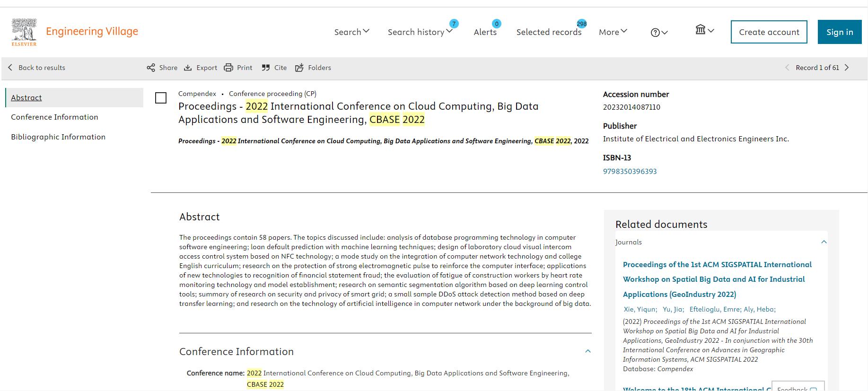Click the Search history badge showing 7

(454, 24)
